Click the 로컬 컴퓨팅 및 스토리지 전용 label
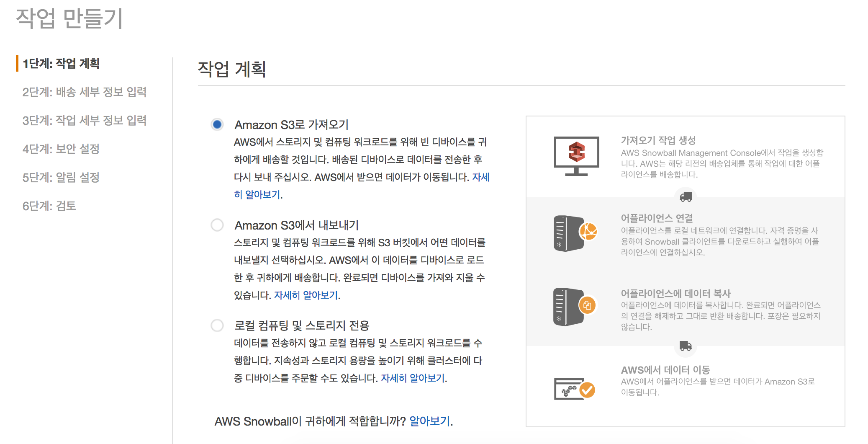868x444 pixels. [302, 325]
